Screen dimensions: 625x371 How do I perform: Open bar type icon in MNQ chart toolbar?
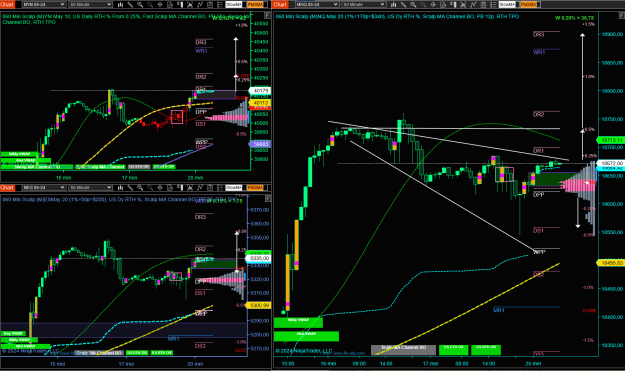[393, 4]
